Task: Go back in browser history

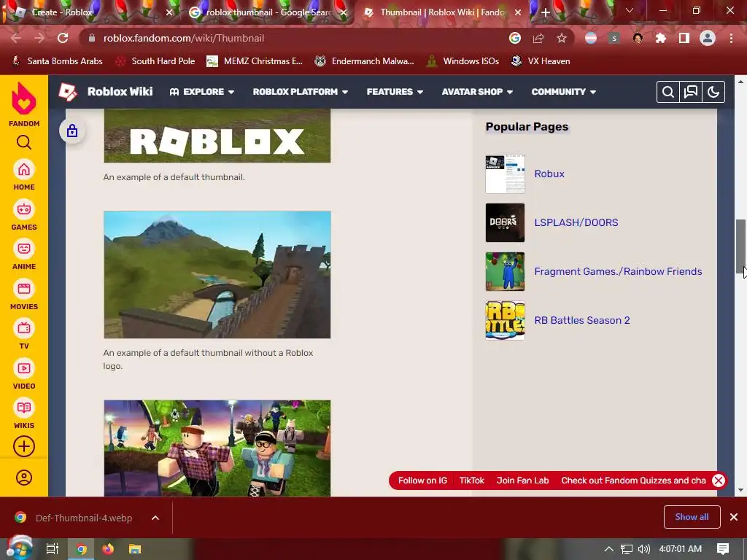Action: pyautogui.click(x=16, y=38)
